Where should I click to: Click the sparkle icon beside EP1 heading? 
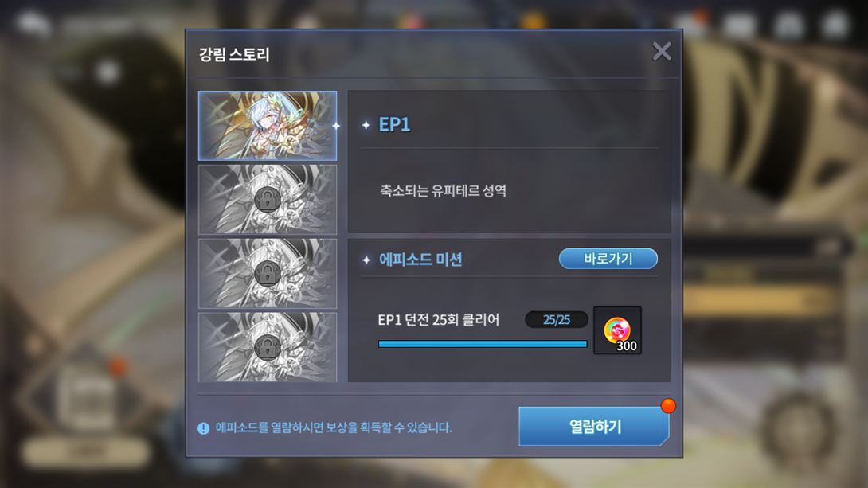366,126
